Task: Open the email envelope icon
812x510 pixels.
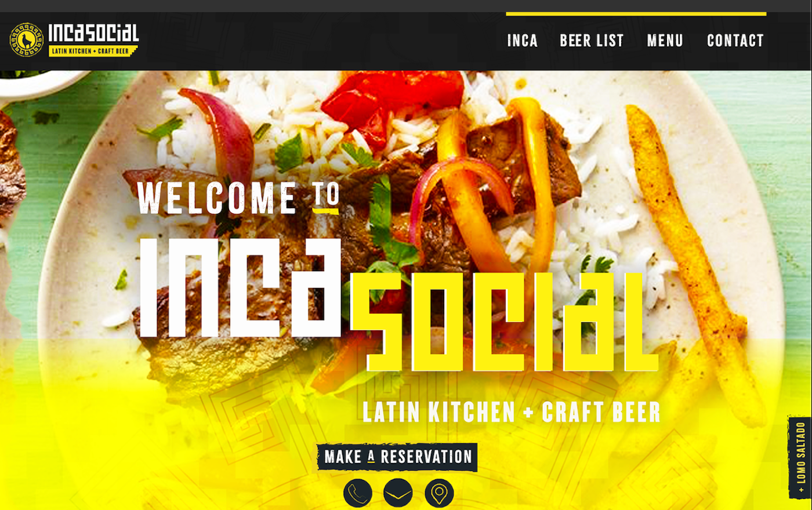Action: (x=398, y=493)
